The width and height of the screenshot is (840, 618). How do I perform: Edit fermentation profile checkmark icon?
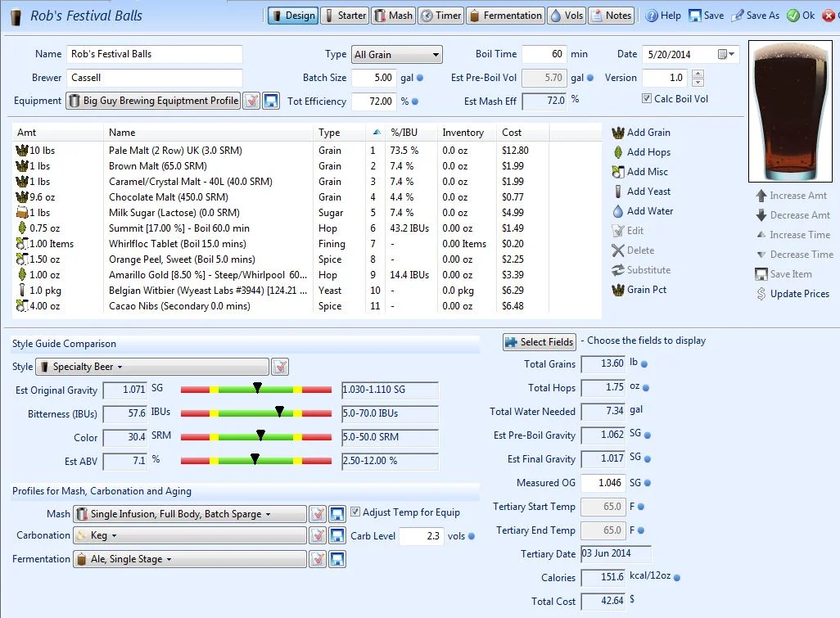tap(318, 559)
